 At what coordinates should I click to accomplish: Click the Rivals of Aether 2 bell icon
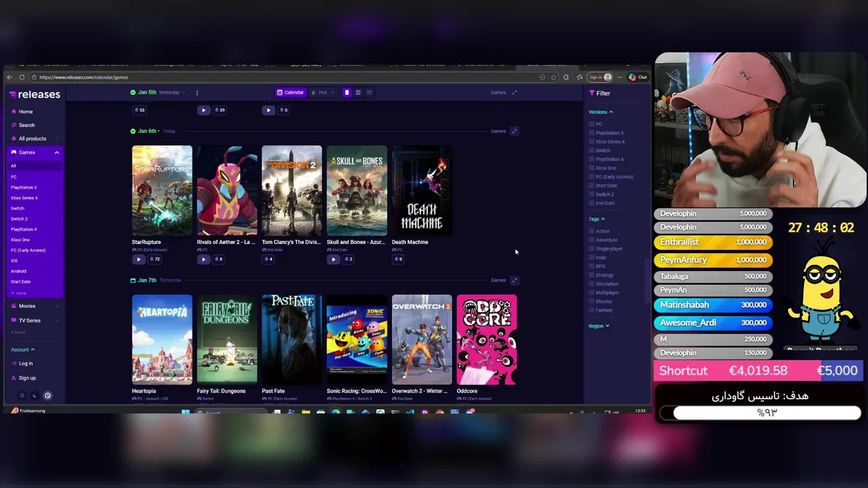218,260
